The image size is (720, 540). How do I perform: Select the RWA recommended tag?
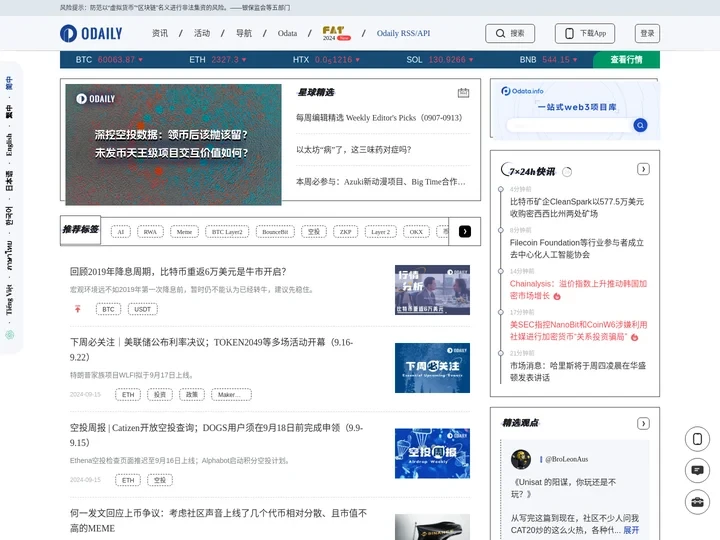point(150,232)
